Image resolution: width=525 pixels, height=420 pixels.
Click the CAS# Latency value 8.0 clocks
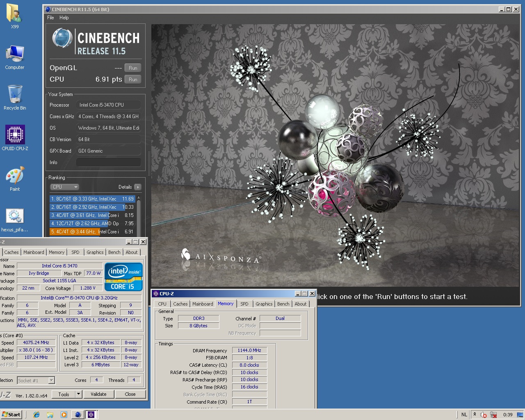point(249,365)
